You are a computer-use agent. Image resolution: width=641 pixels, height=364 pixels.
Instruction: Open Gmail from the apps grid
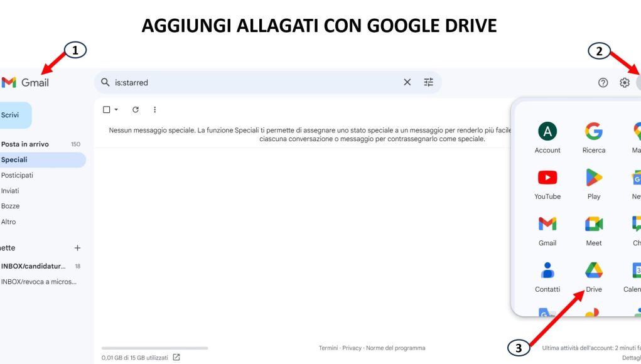pyautogui.click(x=547, y=231)
